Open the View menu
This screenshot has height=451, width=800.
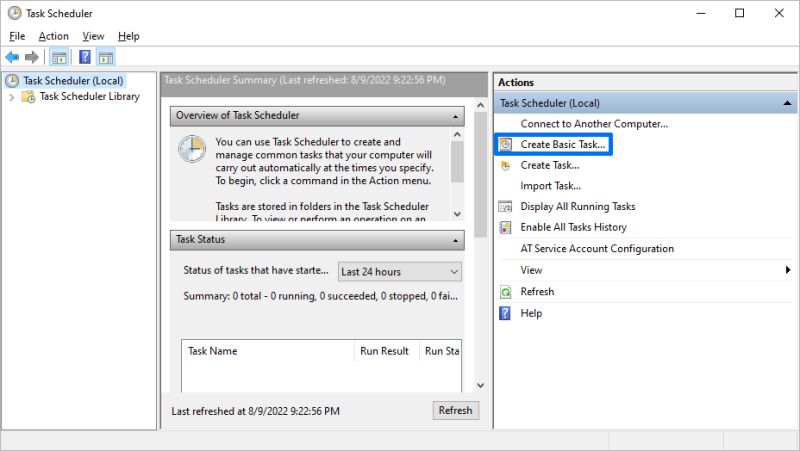tap(93, 36)
